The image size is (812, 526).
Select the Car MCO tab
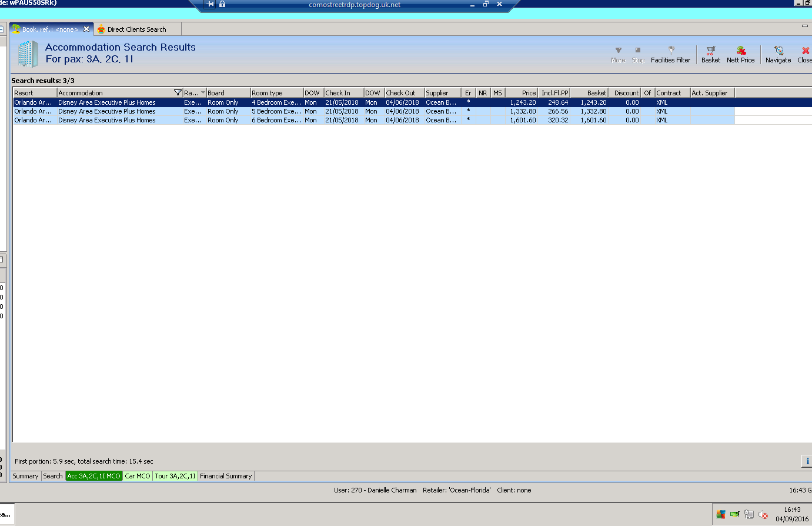(x=138, y=476)
